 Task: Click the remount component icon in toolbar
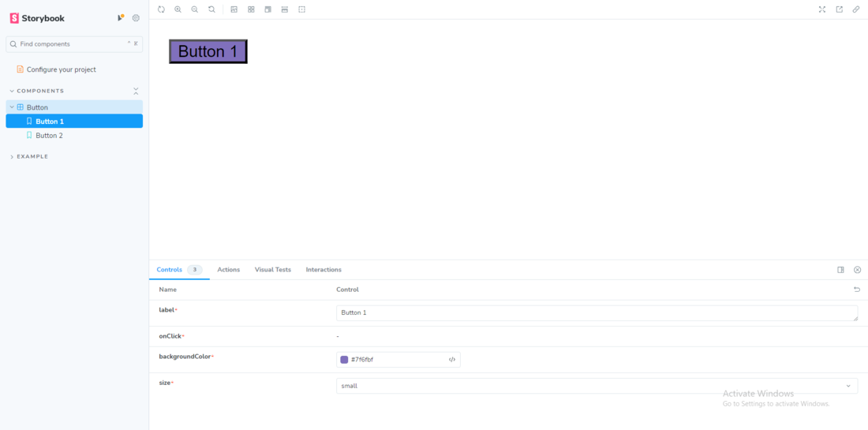click(161, 9)
